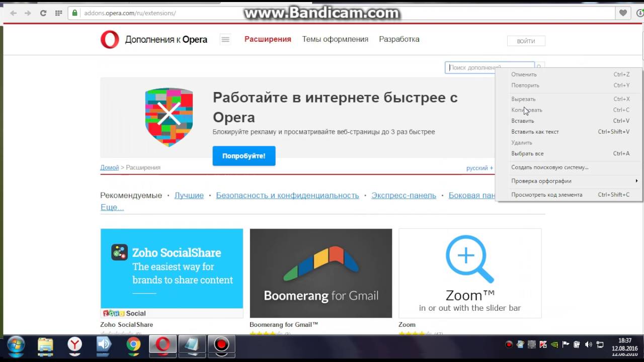The width and height of the screenshot is (644, 362).
Task: Switch to the Темы оформления tab
Action: (x=335, y=39)
